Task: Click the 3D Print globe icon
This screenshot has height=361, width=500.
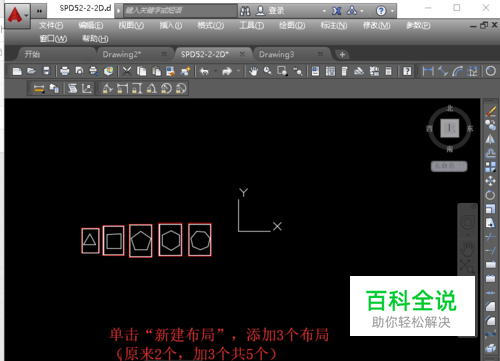Action: 109,71
